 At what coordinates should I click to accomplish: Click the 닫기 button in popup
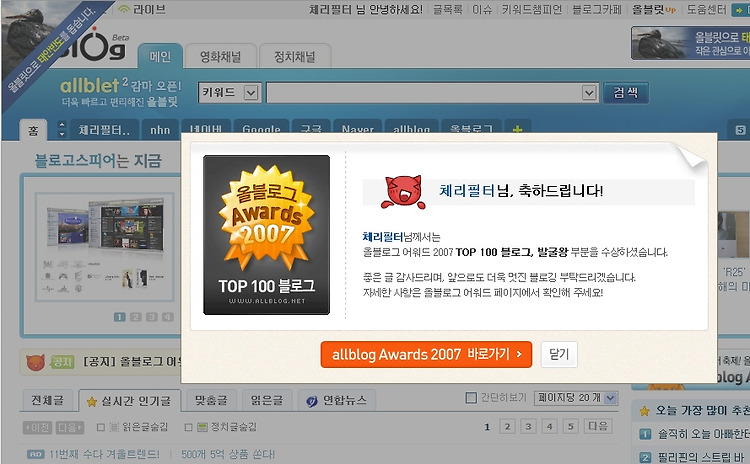(x=559, y=354)
